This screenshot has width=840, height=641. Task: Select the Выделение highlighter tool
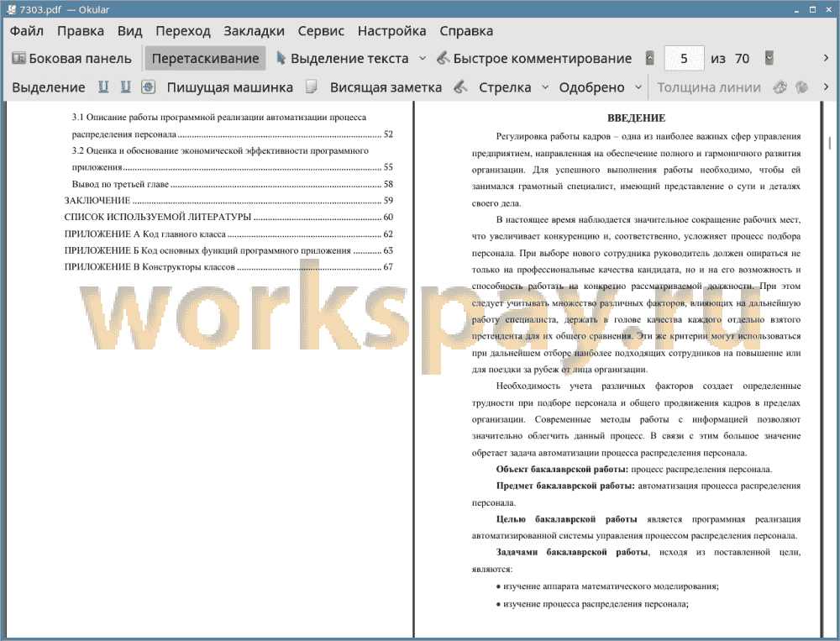point(49,87)
